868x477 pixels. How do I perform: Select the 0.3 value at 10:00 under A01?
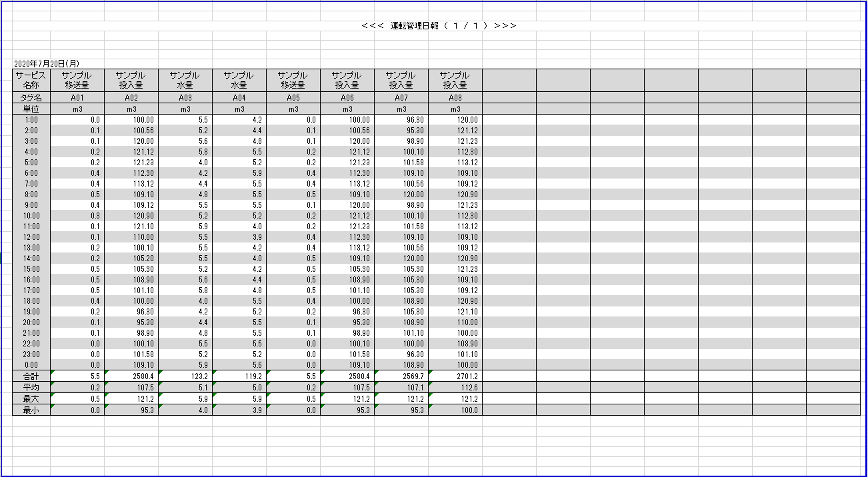click(77, 216)
